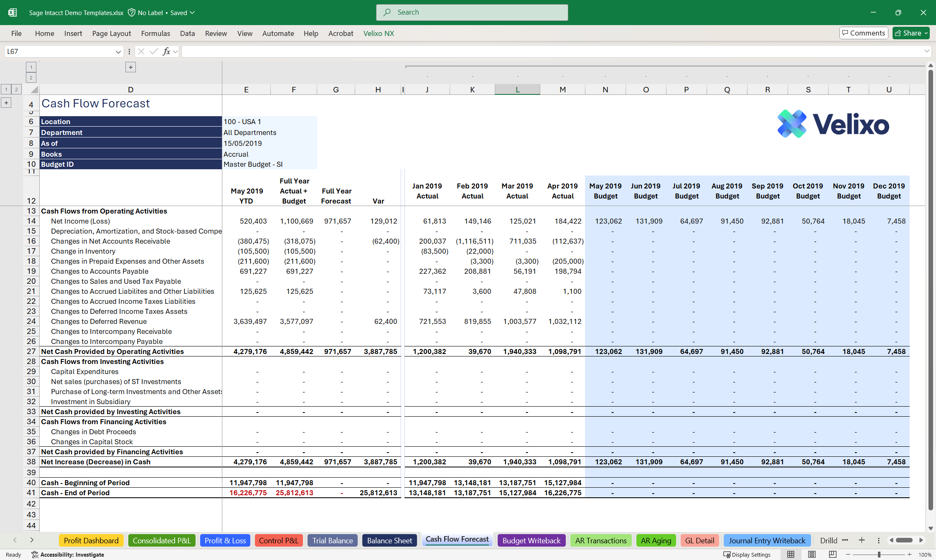Viewport: 936px width, 560px height.
Task: Collapse rows using outline level 1 button
Action: point(6,89)
